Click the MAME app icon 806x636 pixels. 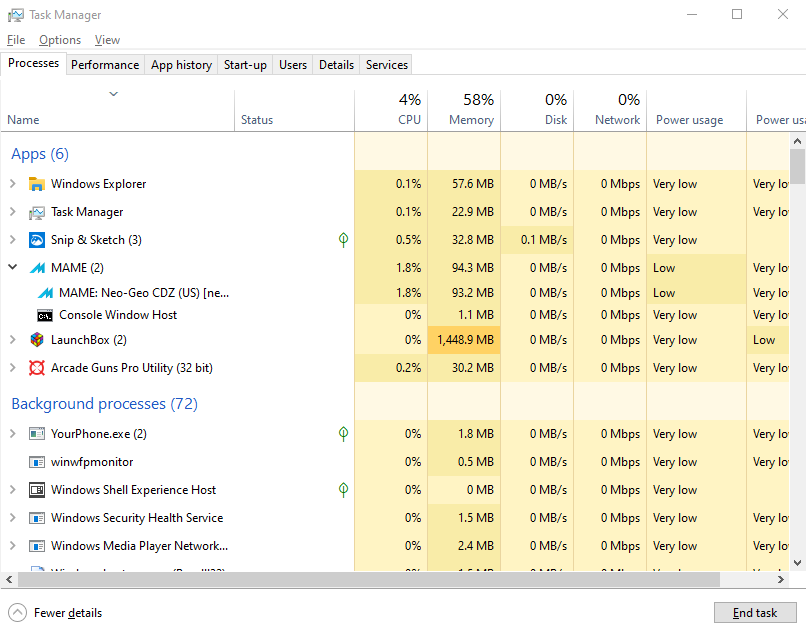(37, 268)
